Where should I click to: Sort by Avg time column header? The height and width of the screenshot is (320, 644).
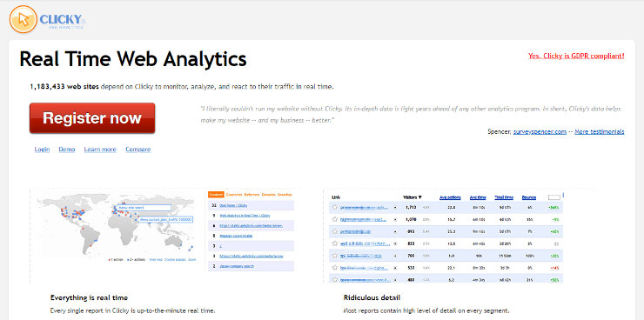pyautogui.click(x=478, y=197)
